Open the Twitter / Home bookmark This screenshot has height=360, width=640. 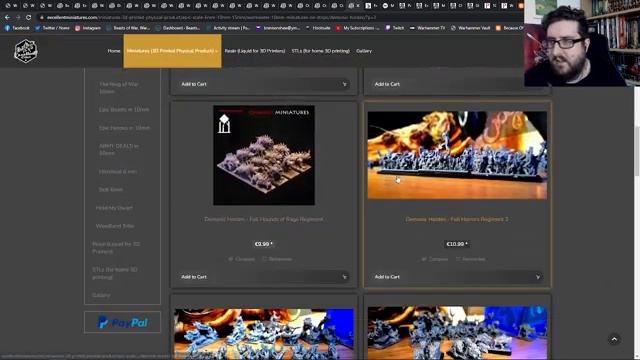pyautogui.click(x=52, y=28)
